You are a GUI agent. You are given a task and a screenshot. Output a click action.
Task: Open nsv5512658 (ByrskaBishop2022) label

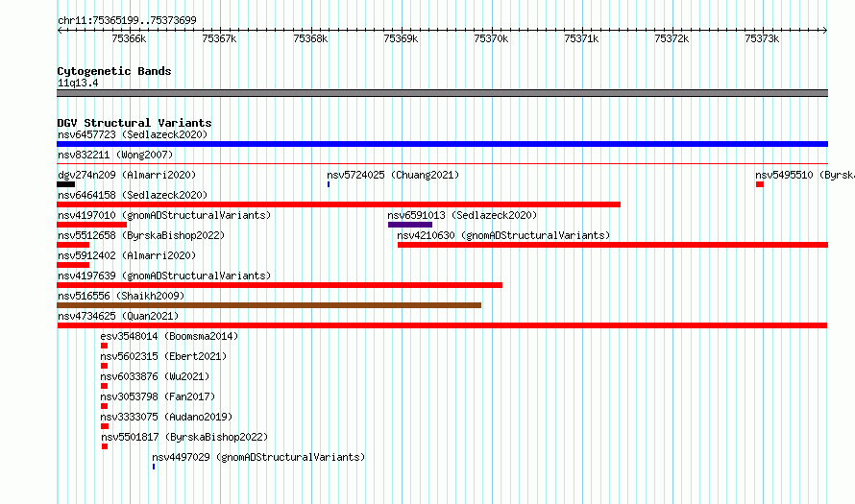[x=141, y=235]
